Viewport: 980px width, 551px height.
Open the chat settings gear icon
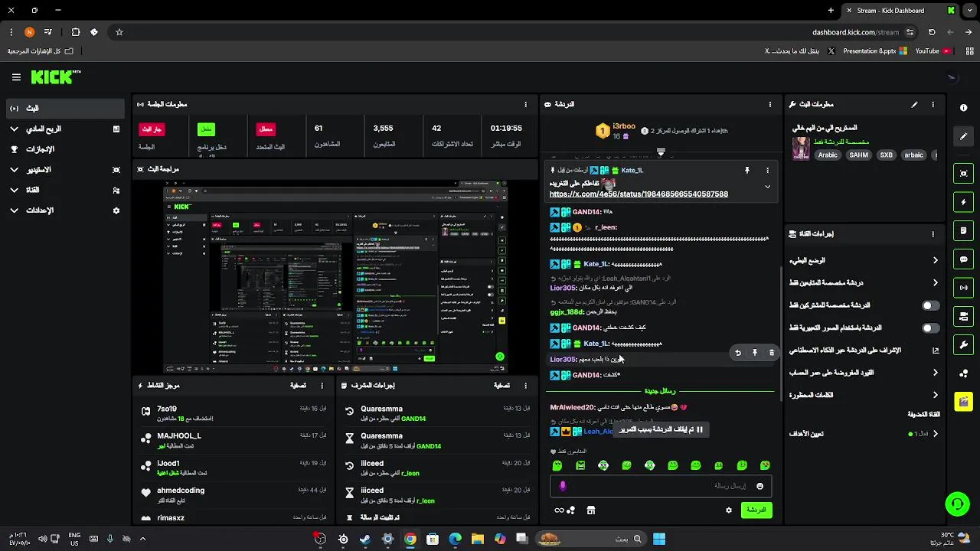(729, 510)
